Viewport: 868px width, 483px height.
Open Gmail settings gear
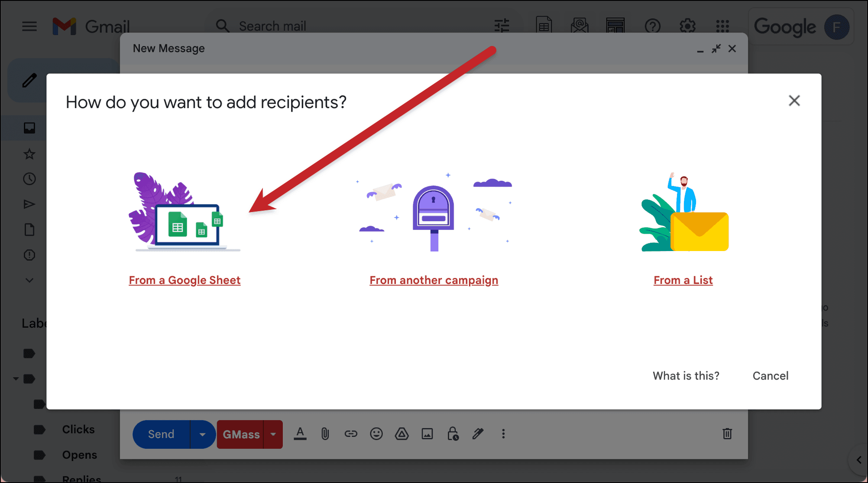pyautogui.click(x=688, y=26)
